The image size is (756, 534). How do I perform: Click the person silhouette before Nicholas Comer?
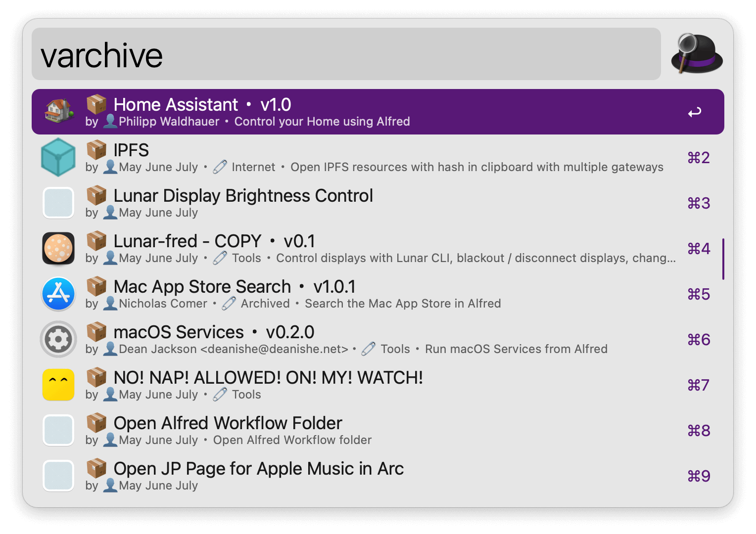[110, 303]
